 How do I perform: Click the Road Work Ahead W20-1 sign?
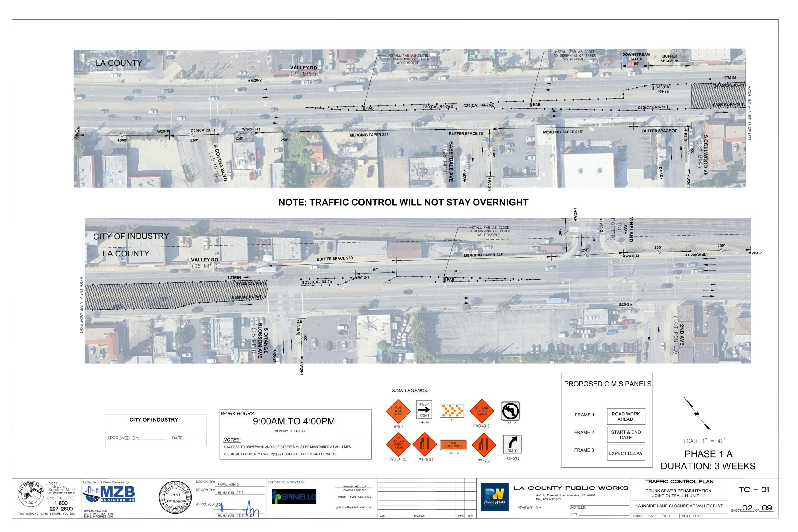pos(398,411)
